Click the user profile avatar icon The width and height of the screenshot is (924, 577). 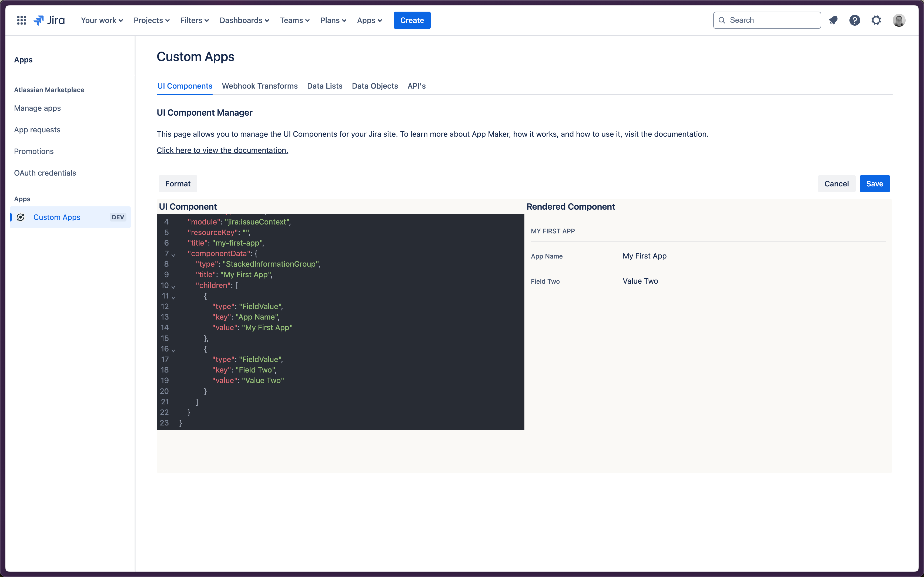[899, 20]
